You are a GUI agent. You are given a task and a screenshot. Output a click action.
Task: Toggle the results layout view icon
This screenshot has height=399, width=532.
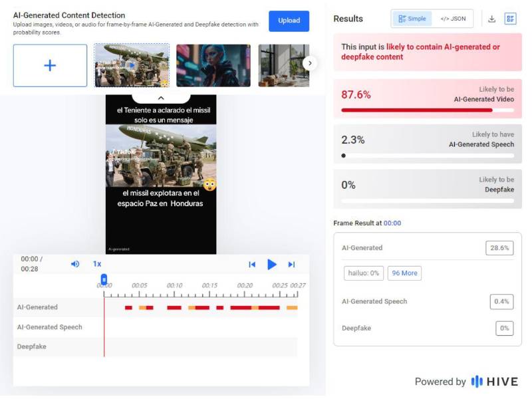(510, 19)
